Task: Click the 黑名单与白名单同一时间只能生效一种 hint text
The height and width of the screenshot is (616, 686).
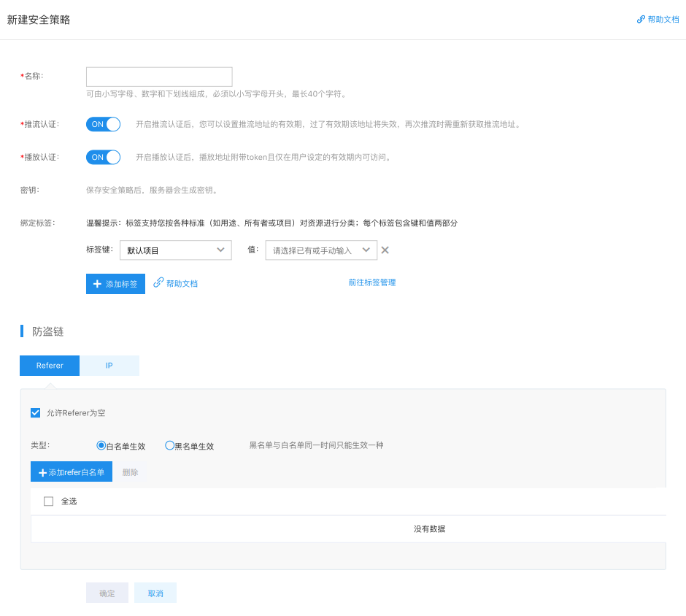Action: coord(316,445)
